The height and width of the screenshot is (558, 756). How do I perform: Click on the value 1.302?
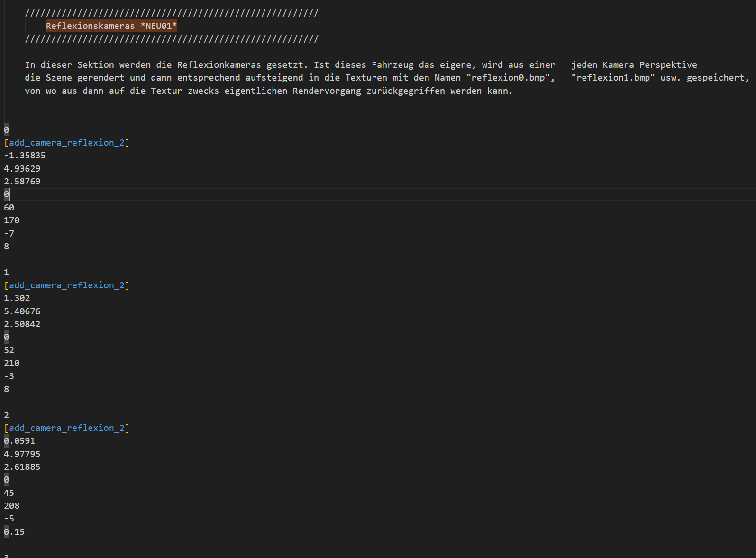click(17, 298)
